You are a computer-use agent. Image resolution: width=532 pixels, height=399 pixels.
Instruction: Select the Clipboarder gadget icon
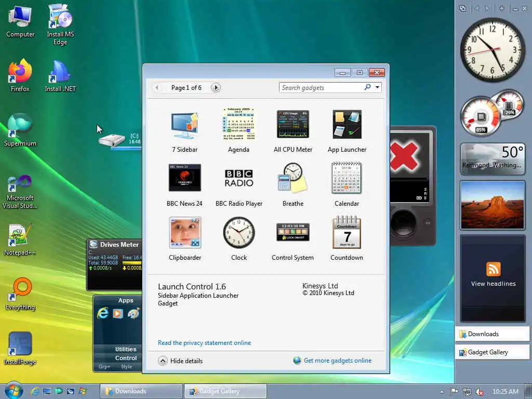[x=185, y=232]
